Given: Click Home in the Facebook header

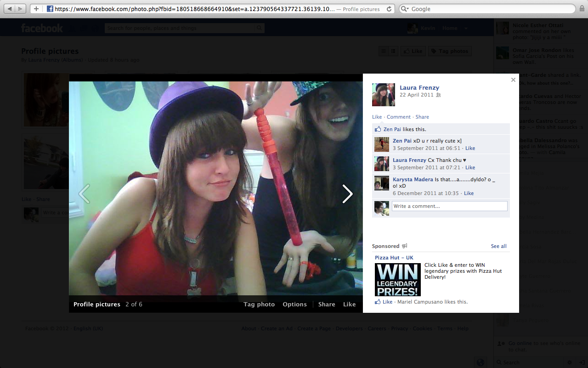Looking at the screenshot, I should point(450,28).
